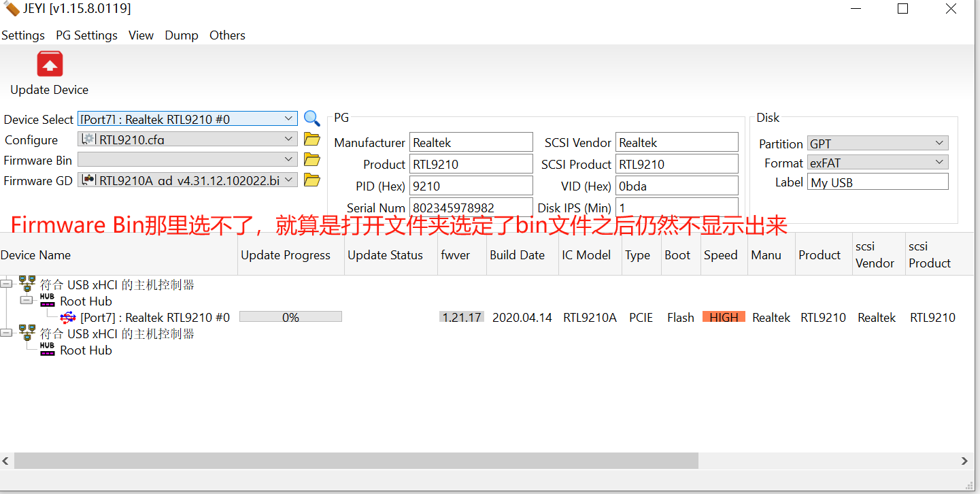The width and height of the screenshot is (980, 494).
Task: Click the Product input field in PG
Action: 471,164
